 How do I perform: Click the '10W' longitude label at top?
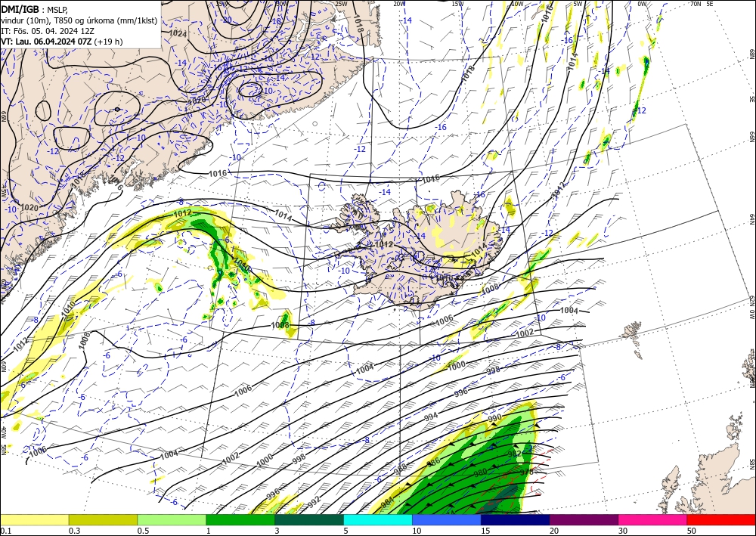coord(517,4)
